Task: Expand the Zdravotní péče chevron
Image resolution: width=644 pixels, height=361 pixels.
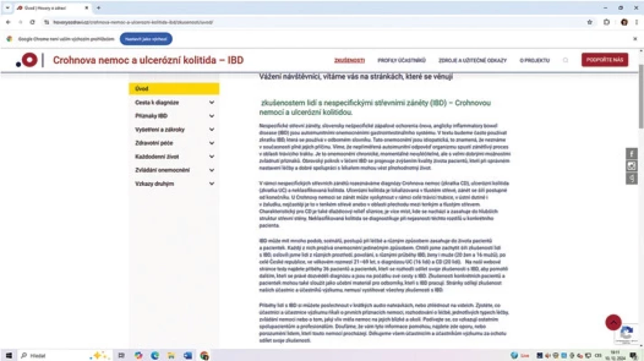Action: [x=212, y=143]
